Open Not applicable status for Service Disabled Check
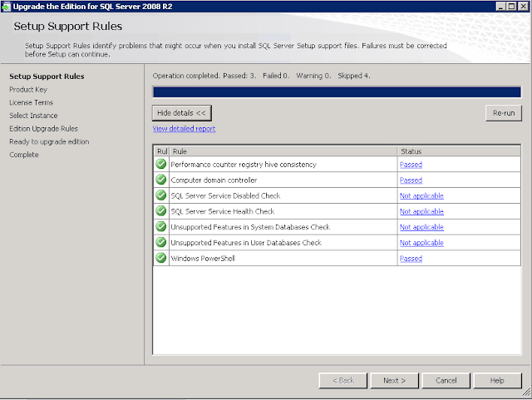532x400 pixels. tap(421, 196)
